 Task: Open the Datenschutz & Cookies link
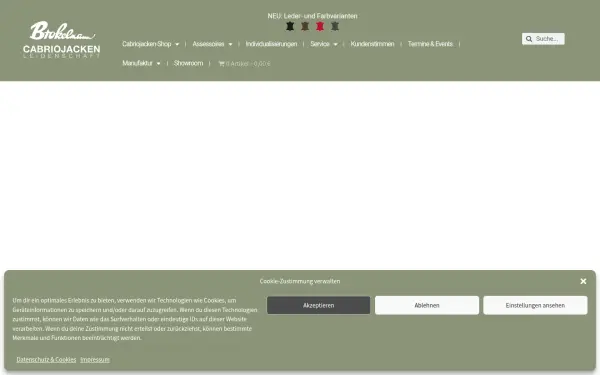[x=46, y=359]
